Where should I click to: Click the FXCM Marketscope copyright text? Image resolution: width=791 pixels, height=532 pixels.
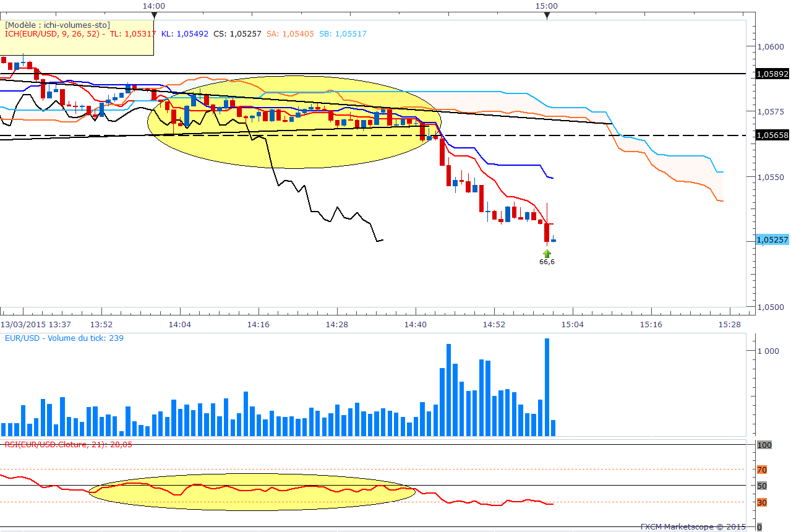click(x=693, y=527)
